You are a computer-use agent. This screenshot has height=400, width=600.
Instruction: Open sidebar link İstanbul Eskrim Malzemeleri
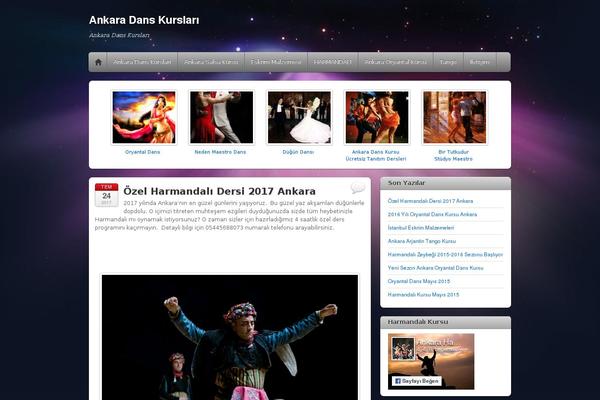click(x=421, y=228)
